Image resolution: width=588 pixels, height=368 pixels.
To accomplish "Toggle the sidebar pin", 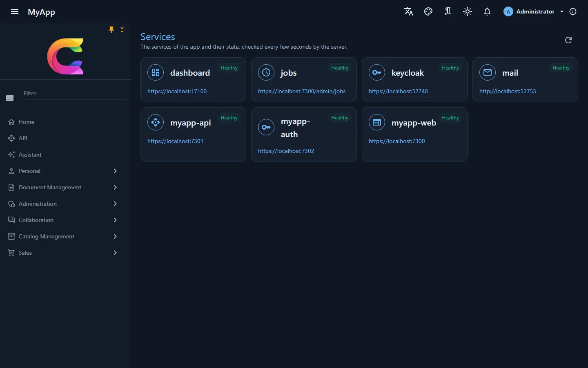I will coord(111,29).
